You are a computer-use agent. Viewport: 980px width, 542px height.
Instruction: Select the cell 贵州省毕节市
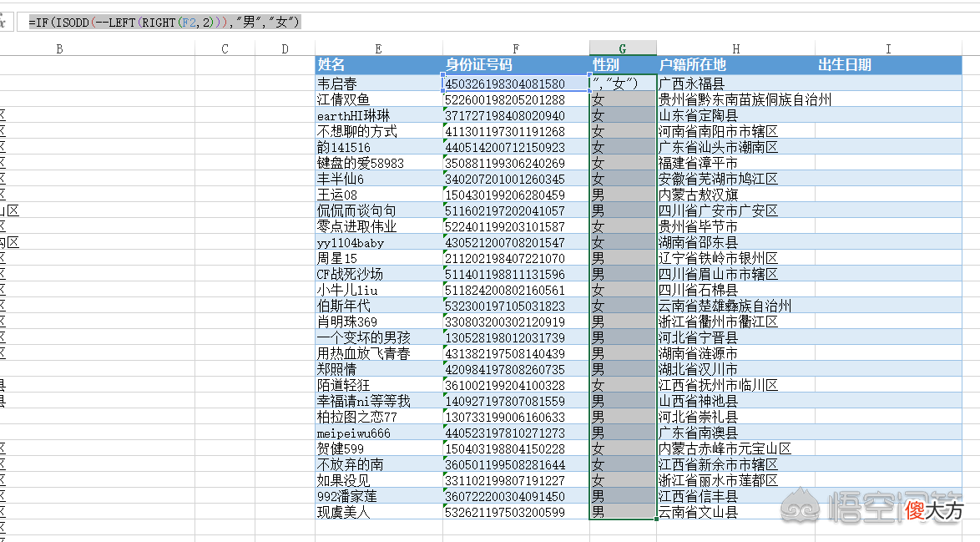pos(735,226)
